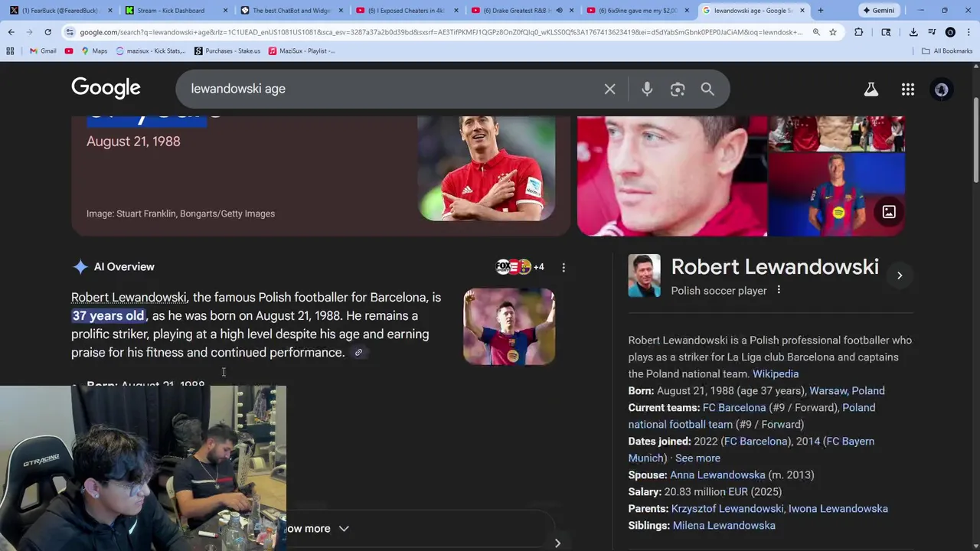Click the lewandowski age search field
The width and height of the screenshot is (980, 551).
point(390,89)
